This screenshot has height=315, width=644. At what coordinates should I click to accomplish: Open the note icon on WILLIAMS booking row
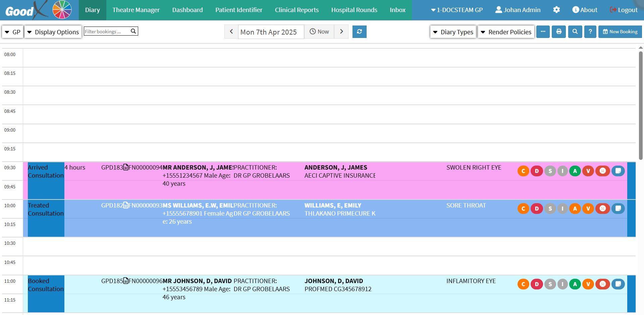click(x=618, y=209)
